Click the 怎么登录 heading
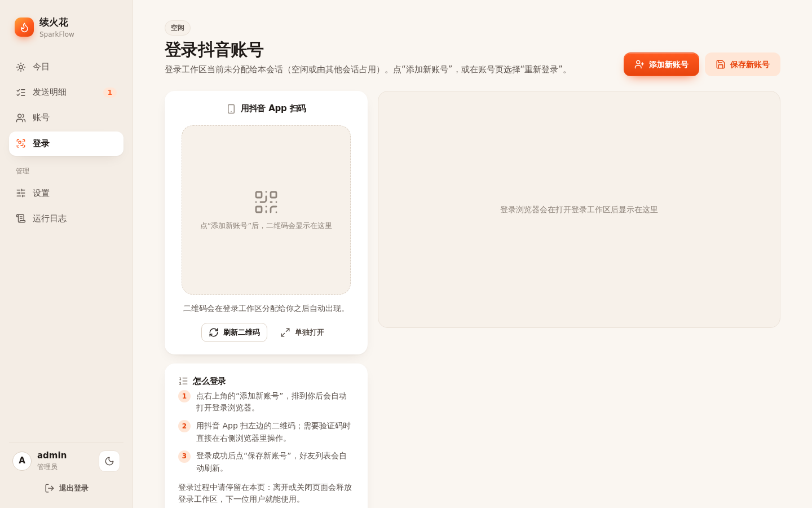Image resolution: width=812 pixels, height=508 pixels. 209,381
